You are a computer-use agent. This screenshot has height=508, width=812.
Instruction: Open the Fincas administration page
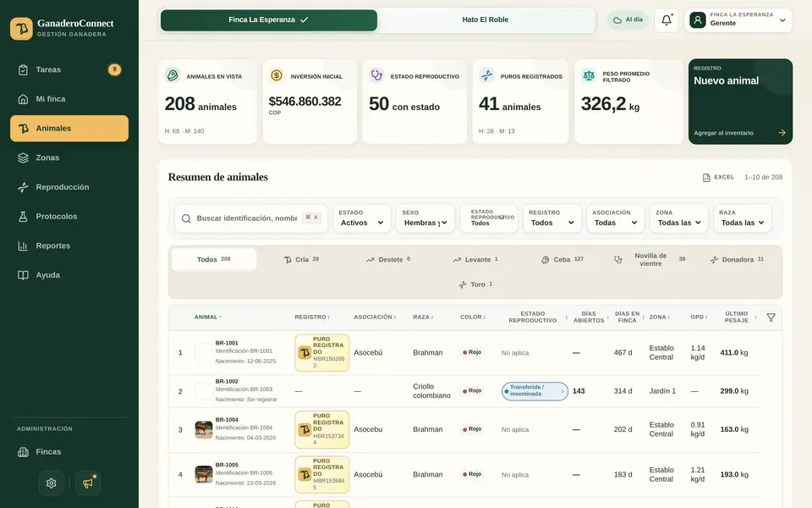69,452
